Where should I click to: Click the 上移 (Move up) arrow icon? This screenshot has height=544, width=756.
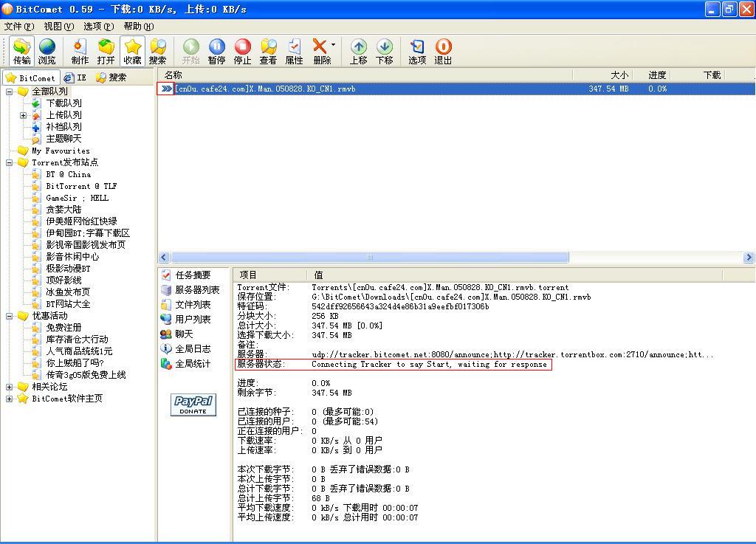pyautogui.click(x=358, y=51)
